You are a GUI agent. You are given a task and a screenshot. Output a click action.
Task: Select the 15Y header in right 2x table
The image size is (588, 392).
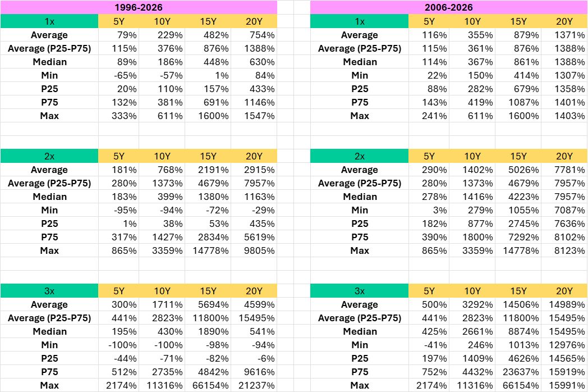point(518,156)
